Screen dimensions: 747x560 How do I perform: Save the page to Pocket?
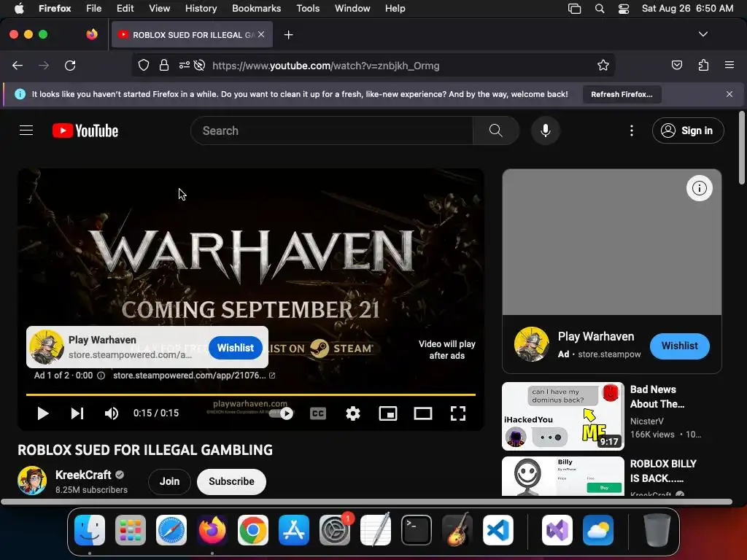pos(676,66)
